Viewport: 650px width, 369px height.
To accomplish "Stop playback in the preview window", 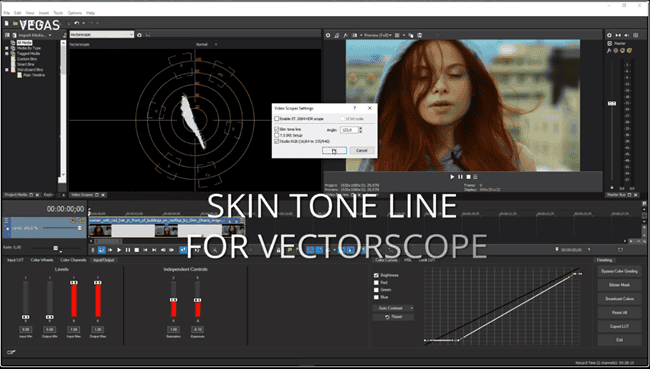I will click(468, 177).
